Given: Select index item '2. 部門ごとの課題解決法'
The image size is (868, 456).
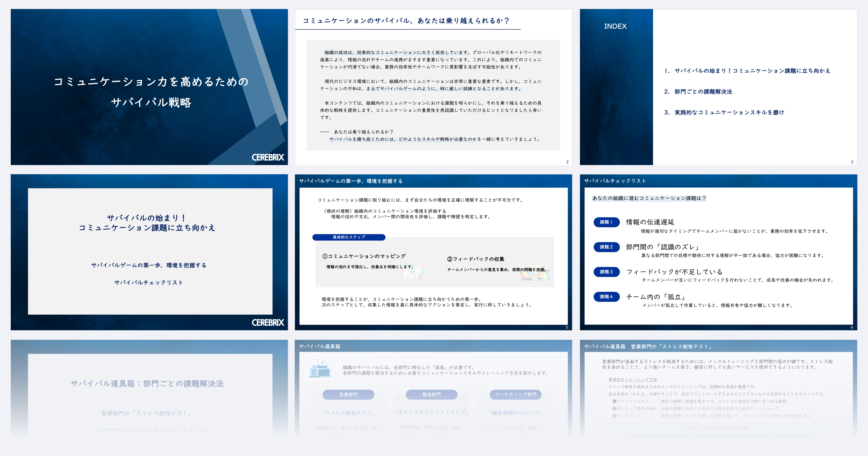Looking at the screenshot, I should [698, 92].
